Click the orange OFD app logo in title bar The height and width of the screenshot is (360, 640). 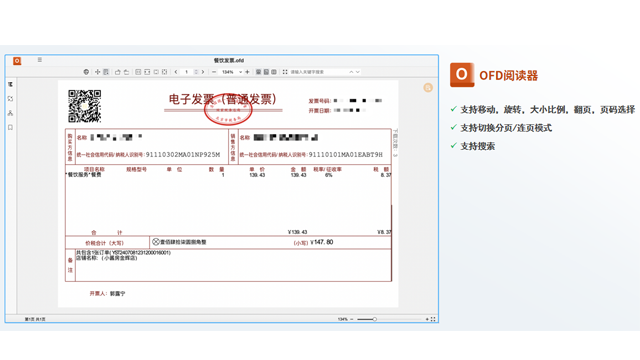click(17, 61)
